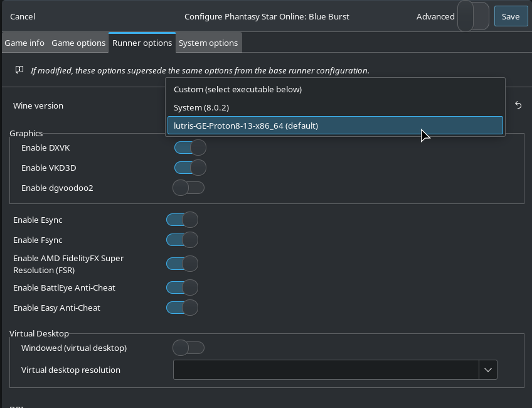Enable dgvoodoo2 toggle

189,188
